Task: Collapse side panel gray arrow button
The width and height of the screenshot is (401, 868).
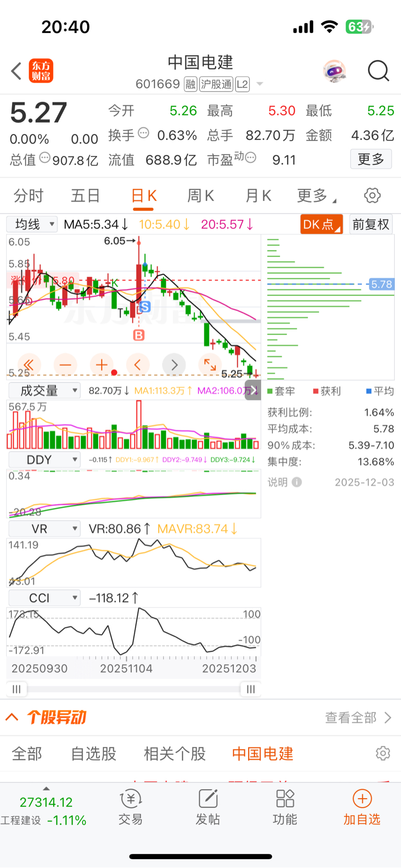Action: click(253, 390)
